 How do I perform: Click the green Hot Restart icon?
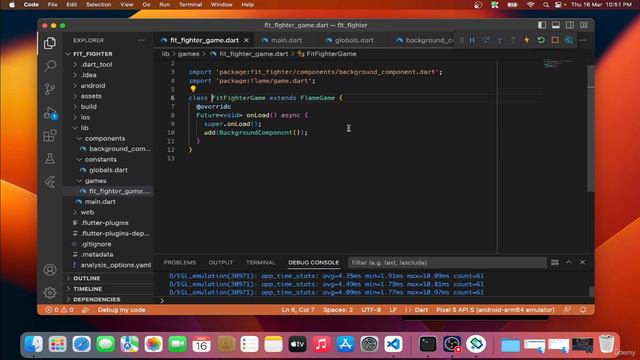[541, 40]
